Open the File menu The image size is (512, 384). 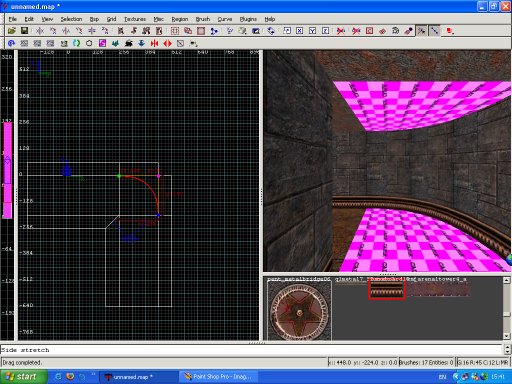pos(13,19)
